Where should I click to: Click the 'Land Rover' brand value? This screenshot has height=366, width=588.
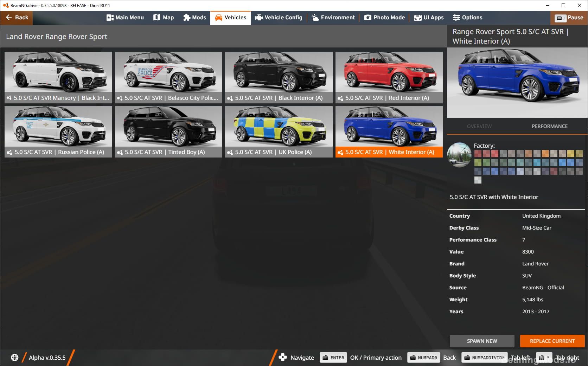(x=535, y=264)
